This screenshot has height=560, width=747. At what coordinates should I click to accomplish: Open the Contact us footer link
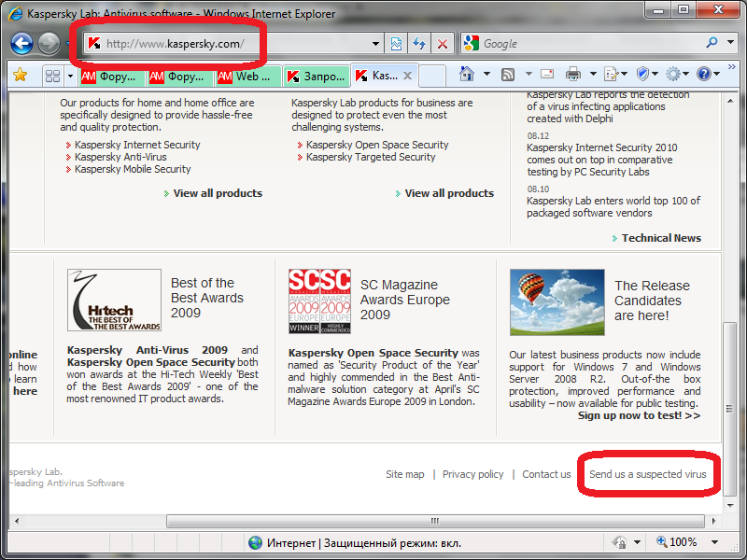pos(546,474)
